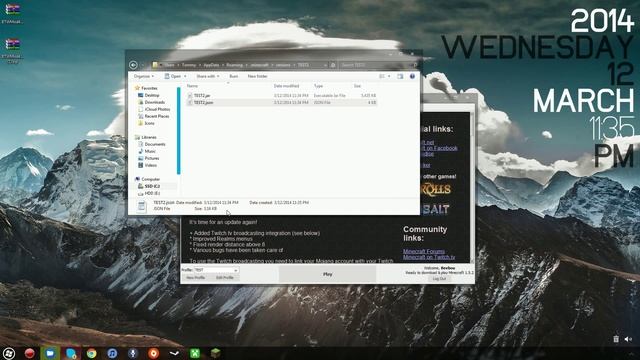Click the Explorer back navigation arrow
Screen dimensions: 640x360
133,65
